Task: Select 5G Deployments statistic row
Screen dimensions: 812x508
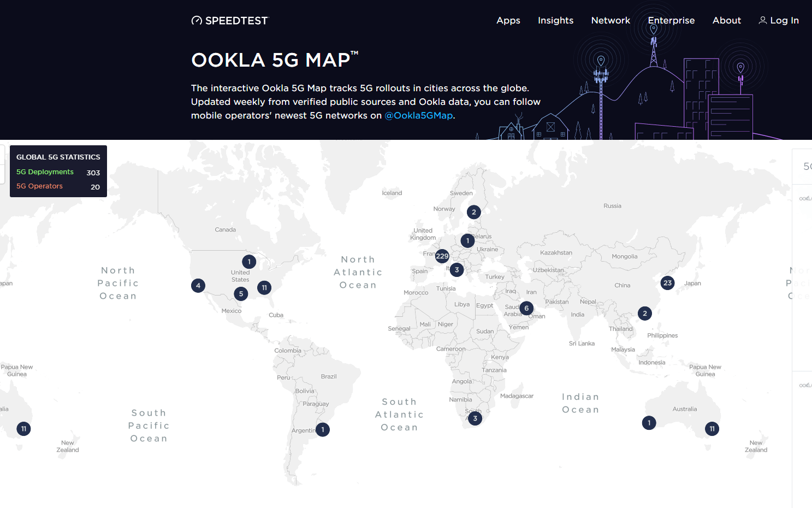Action: [58, 172]
